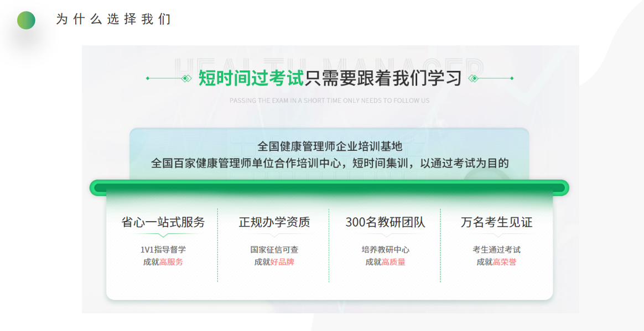Click the green horizontal bar below the banner

point(329,188)
